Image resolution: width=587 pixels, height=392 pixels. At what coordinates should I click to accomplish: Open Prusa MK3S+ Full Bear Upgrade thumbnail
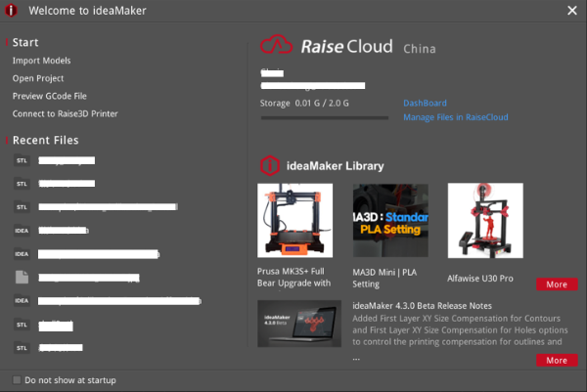[295, 220]
